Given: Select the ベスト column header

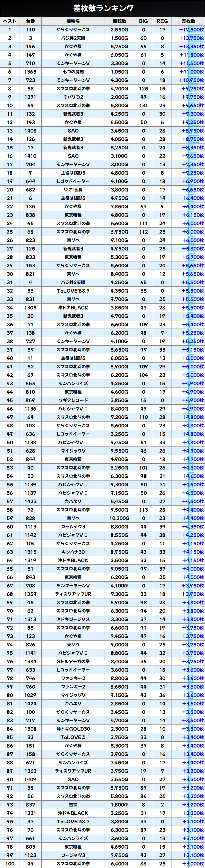Looking at the screenshot, I should click(10, 21).
